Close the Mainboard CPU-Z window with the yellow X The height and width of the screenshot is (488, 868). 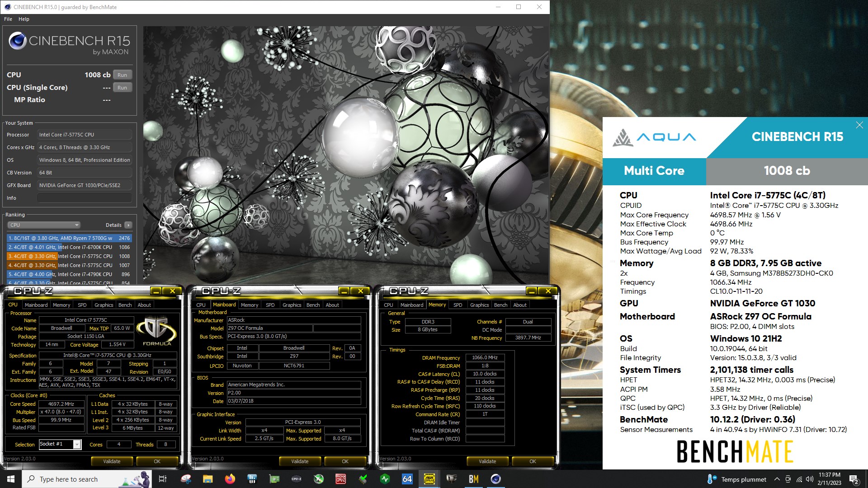pos(360,291)
